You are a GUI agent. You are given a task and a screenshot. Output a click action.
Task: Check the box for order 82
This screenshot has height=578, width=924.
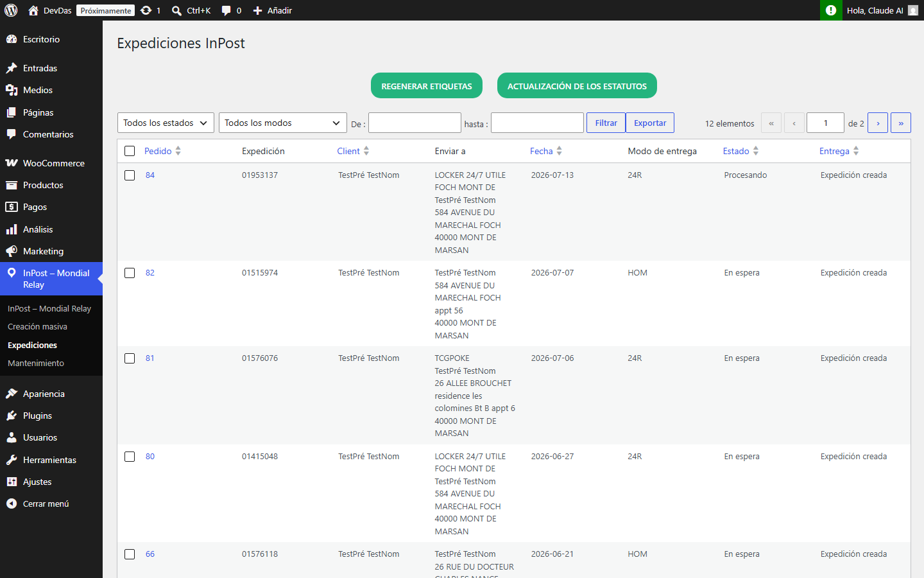(x=130, y=273)
